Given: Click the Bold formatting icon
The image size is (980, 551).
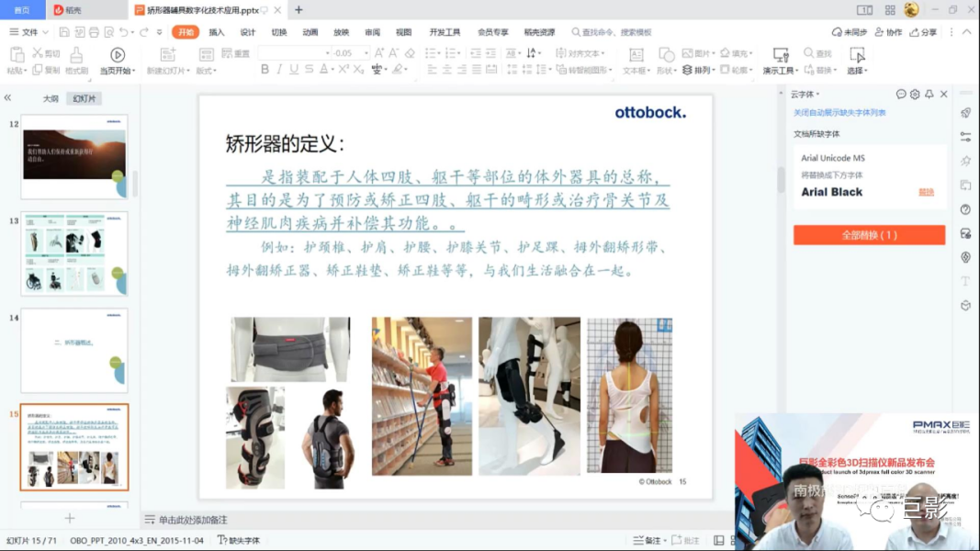Looking at the screenshot, I should pos(265,70).
